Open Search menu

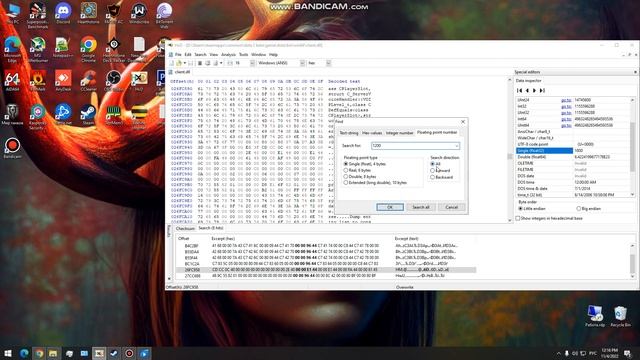pyautogui.click(x=200, y=55)
